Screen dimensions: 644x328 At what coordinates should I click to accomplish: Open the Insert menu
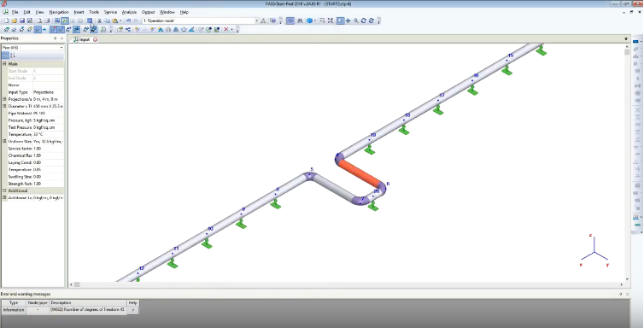(x=79, y=12)
